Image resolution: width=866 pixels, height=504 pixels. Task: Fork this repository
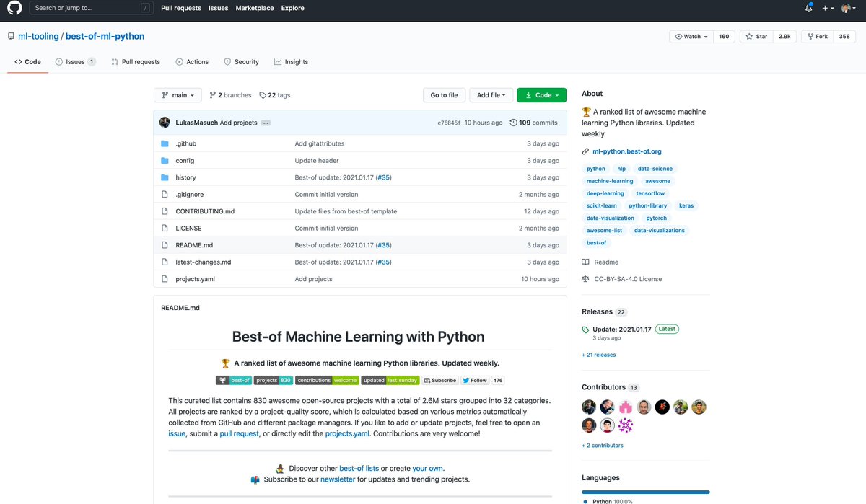(x=817, y=36)
